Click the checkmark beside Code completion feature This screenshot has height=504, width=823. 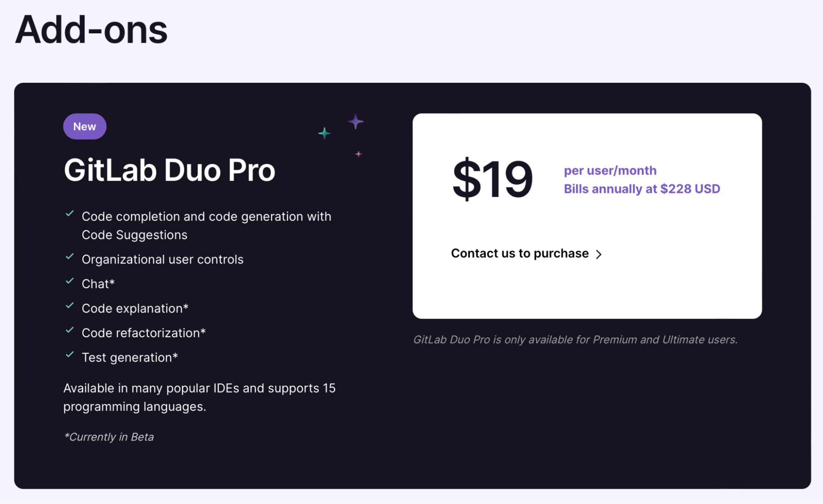click(70, 213)
